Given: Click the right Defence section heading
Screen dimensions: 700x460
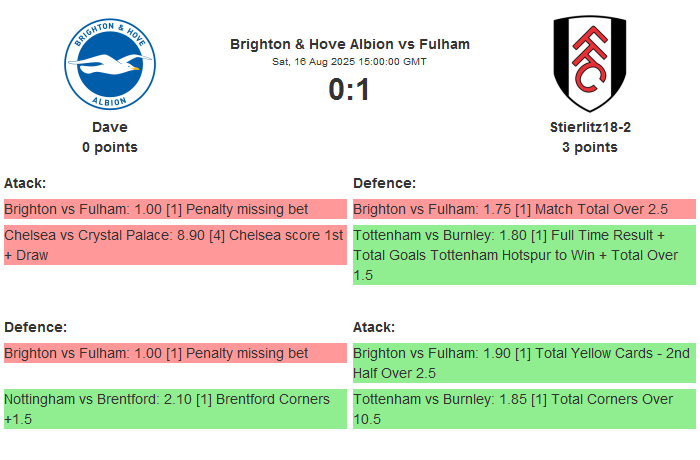Looking at the screenshot, I should point(385,183).
